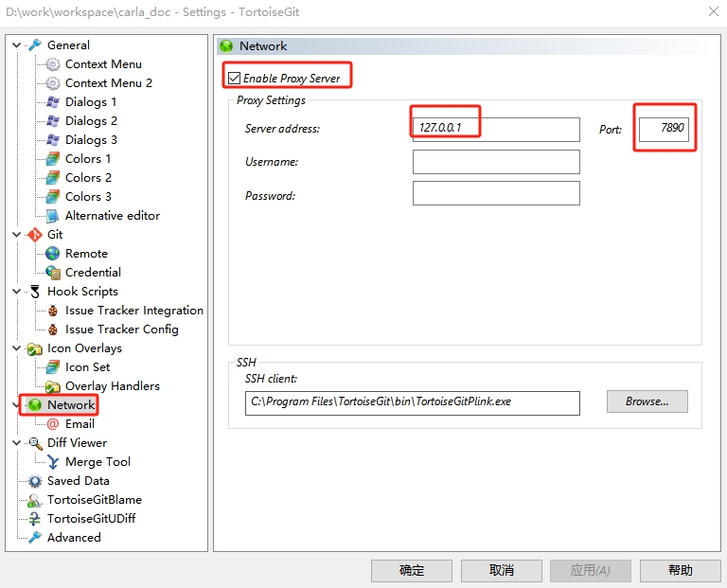Viewport: 727px width, 588px height.
Task: Click the Diff Viewer magnifier icon
Action: tap(35, 443)
